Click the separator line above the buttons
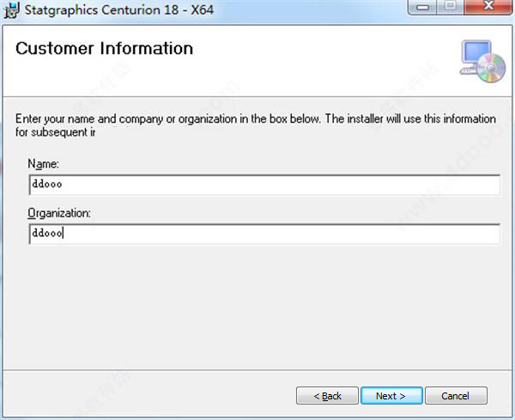 [257, 370]
